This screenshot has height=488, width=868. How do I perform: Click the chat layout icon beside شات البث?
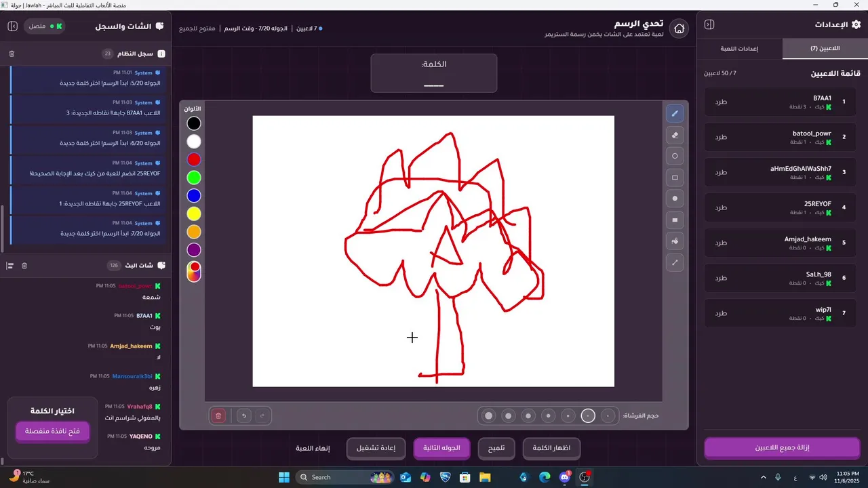[10, 266]
